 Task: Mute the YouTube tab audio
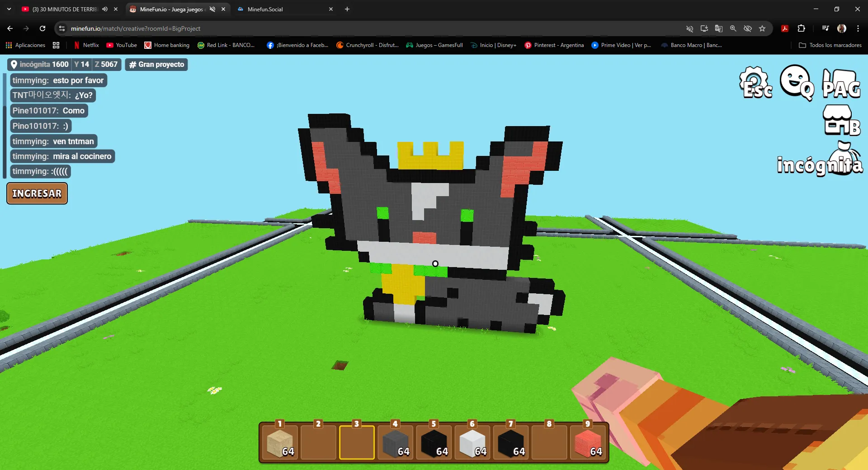click(x=105, y=9)
